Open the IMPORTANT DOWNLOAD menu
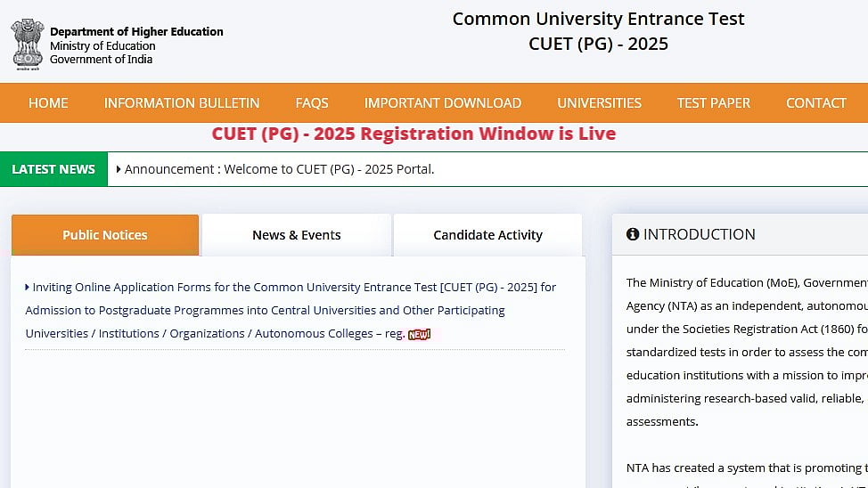The height and width of the screenshot is (488, 868). [x=443, y=103]
